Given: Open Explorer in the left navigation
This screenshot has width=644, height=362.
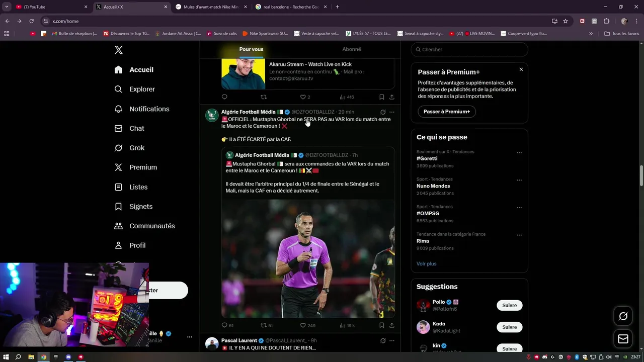Looking at the screenshot, I should click(134, 89).
